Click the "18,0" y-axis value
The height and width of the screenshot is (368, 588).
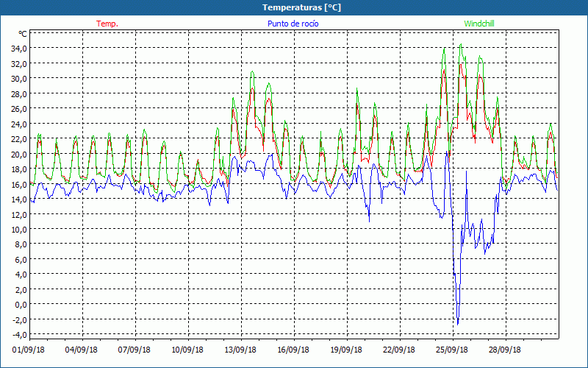[19, 169]
